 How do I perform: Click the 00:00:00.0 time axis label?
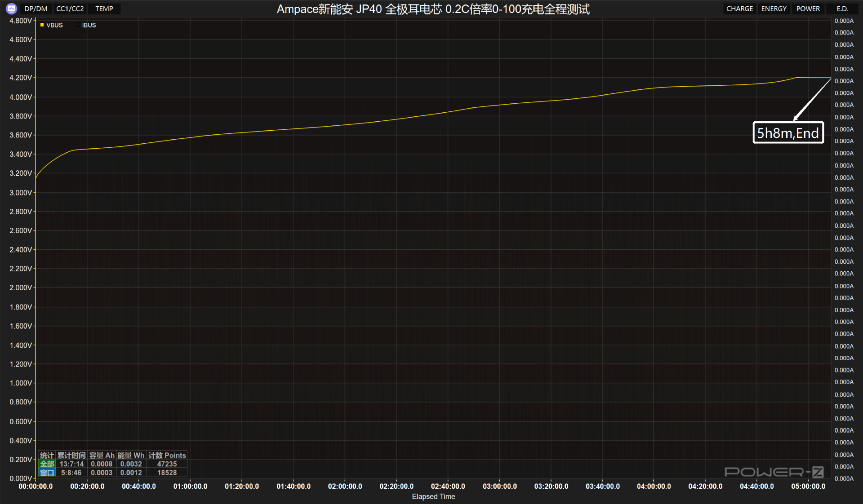36,486
